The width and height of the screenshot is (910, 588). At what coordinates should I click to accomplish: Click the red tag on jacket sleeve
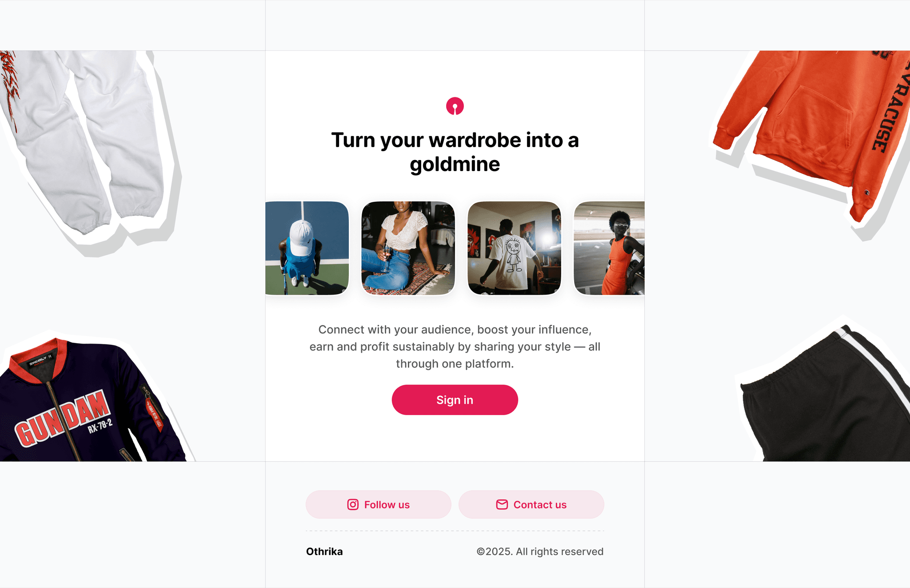click(x=154, y=414)
